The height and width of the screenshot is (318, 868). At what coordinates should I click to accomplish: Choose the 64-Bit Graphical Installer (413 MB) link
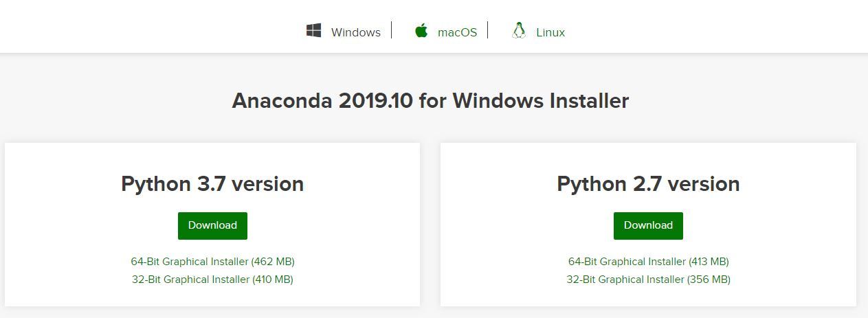coord(648,262)
